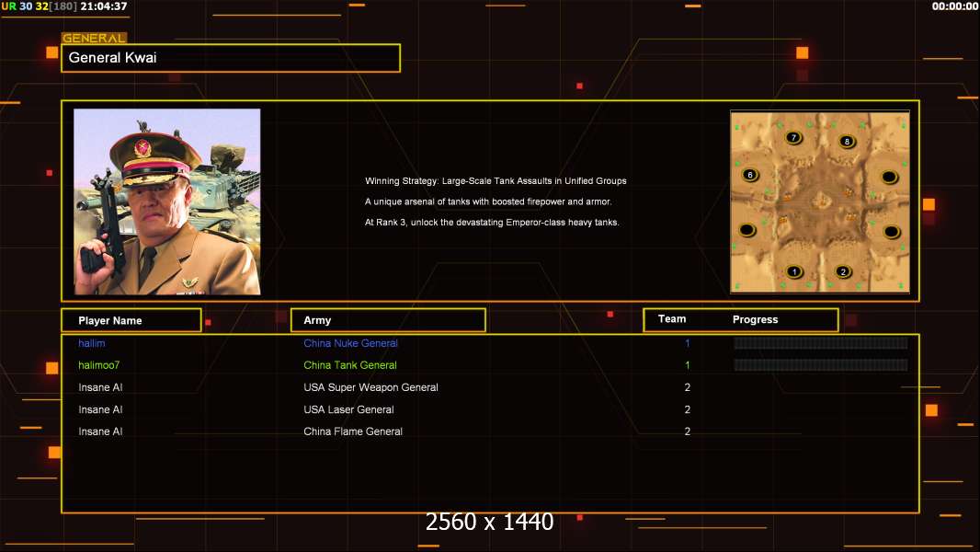Click start position 8 on the map

click(847, 142)
